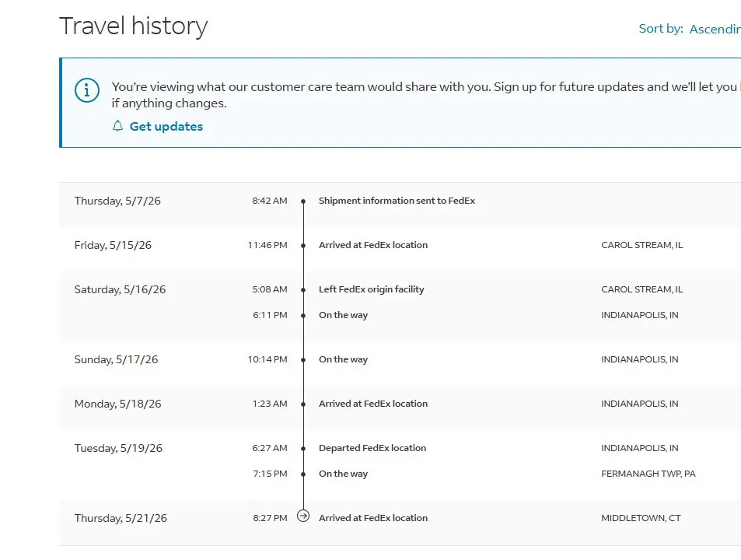Click timeline dot for Left FedEx origin facility

303,289
